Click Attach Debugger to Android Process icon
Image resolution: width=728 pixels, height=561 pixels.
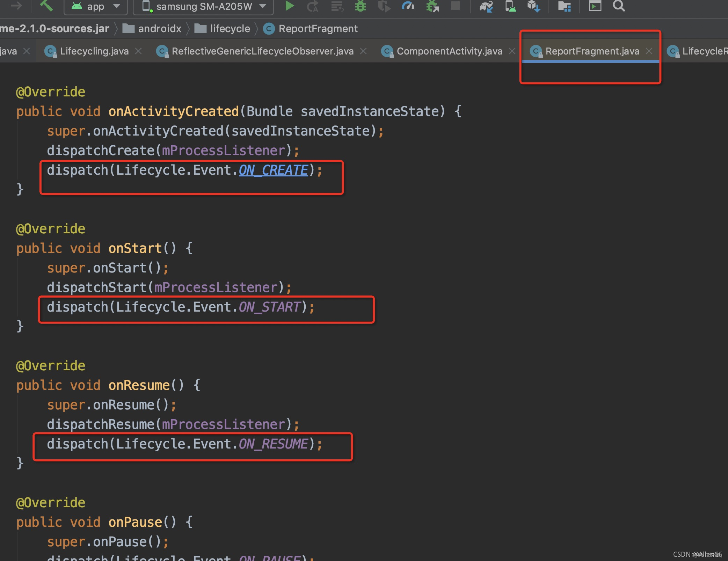[x=432, y=6]
